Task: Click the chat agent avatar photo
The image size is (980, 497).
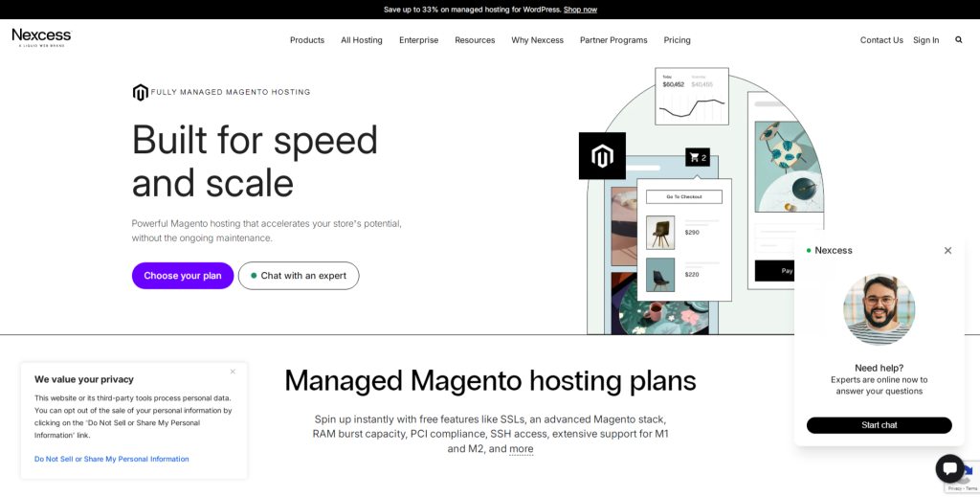Action: click(879, 309)
